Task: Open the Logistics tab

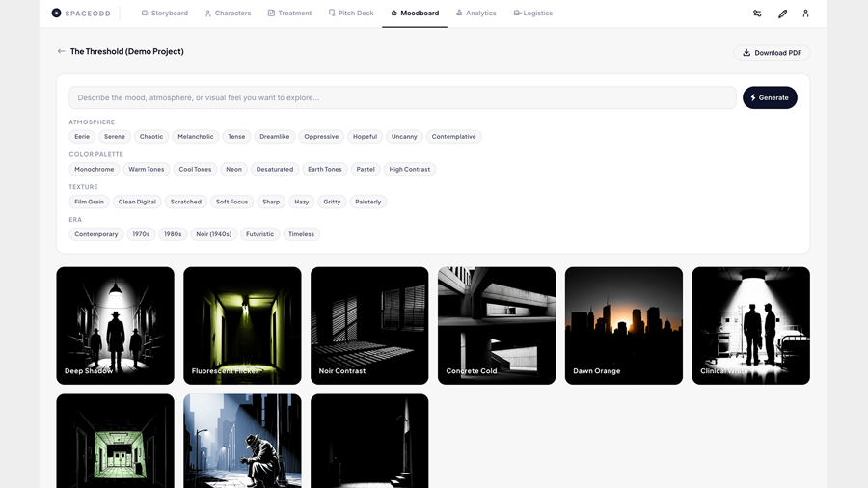Action: coord(532,14)
